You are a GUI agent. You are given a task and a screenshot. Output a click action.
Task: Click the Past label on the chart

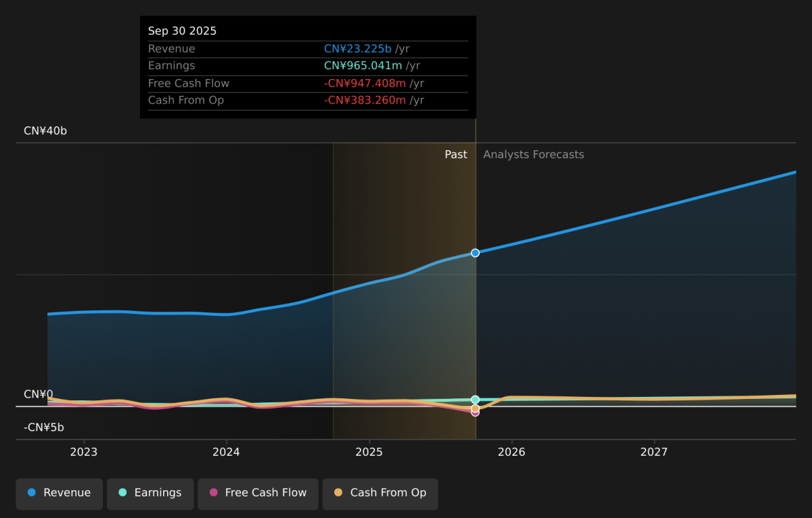455,155
